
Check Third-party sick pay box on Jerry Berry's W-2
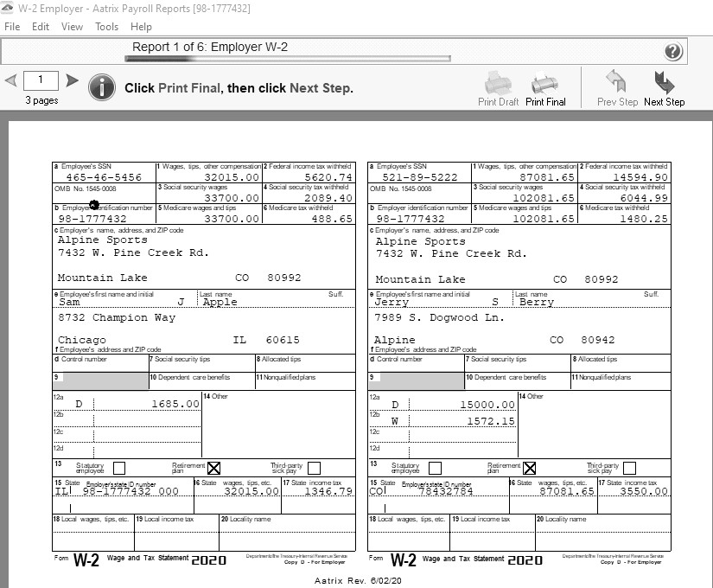(629, 468)
